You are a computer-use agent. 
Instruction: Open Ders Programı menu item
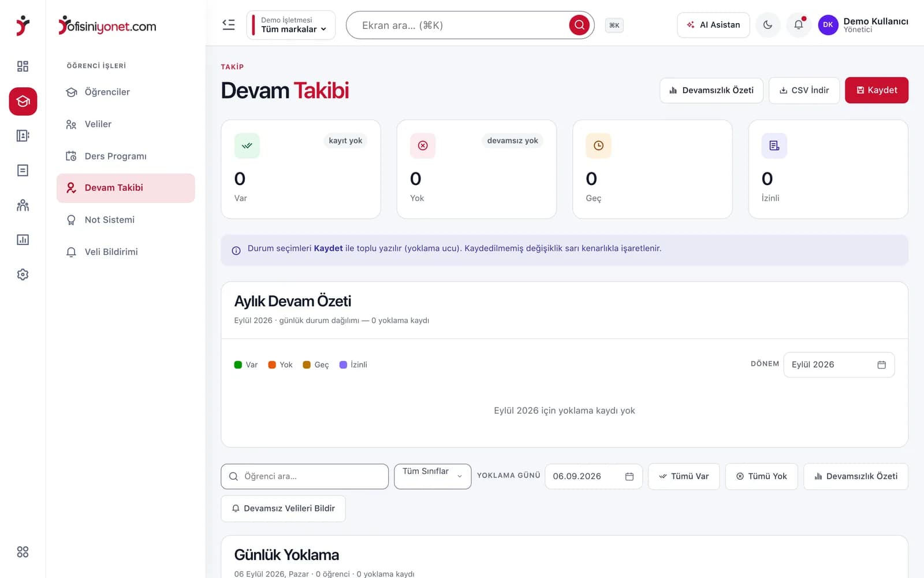tap(126, 156)
